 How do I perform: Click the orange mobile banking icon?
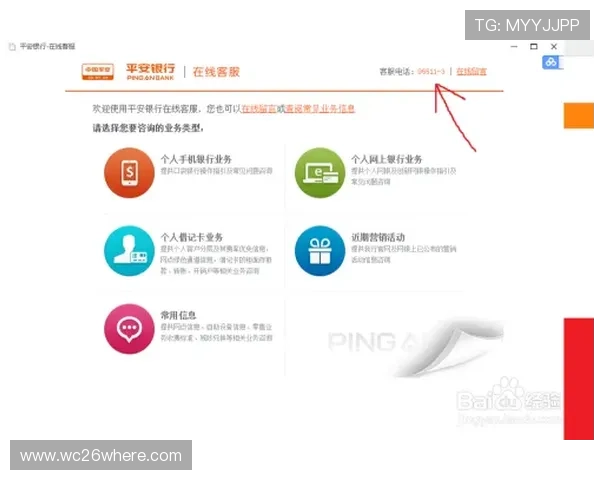click(129, 174)
